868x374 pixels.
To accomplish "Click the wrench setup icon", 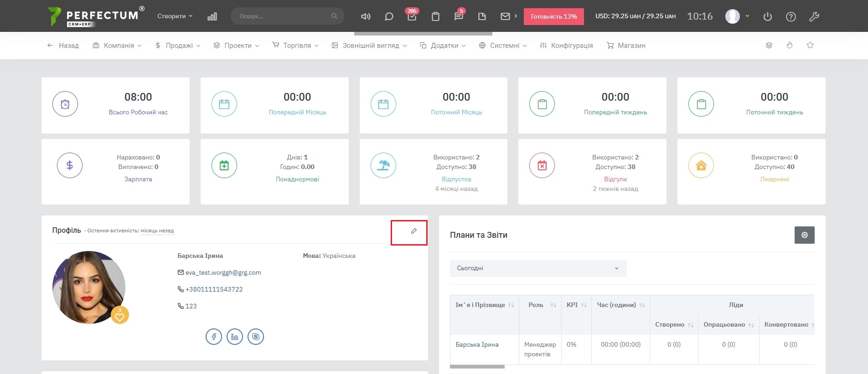I will (814, 16).
